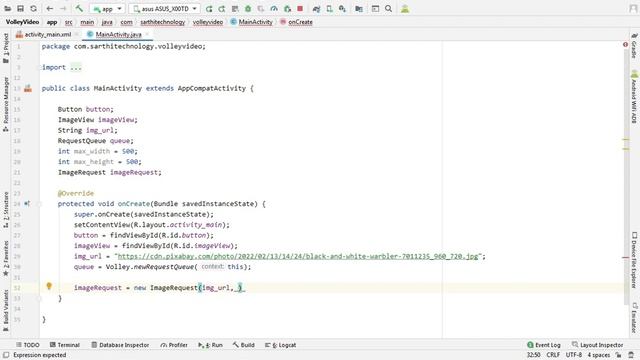Click the 4 spaces indent setting
The image size is (640, 360).
point(598,355)
